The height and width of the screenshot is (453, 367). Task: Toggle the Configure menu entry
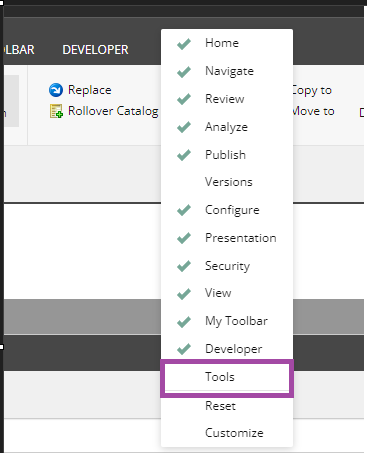point(227,210)
